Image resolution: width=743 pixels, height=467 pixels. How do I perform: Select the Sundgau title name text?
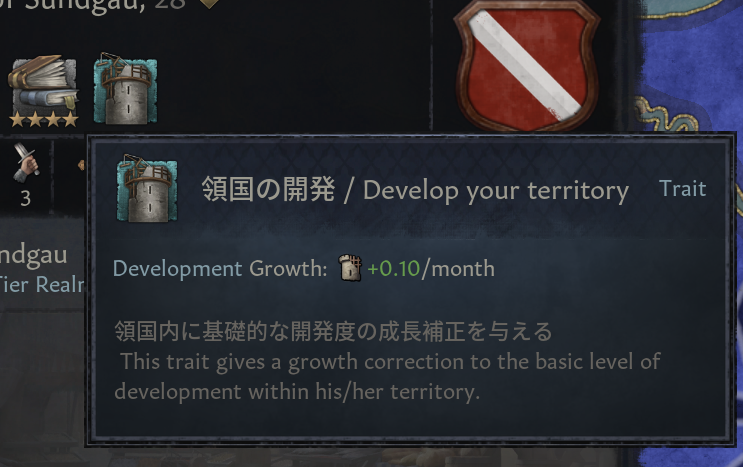(33, 256)
